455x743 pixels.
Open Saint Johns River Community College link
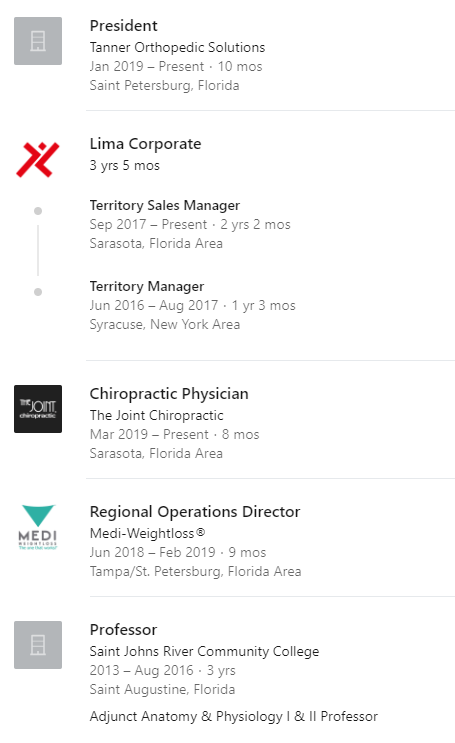point(204,652)
